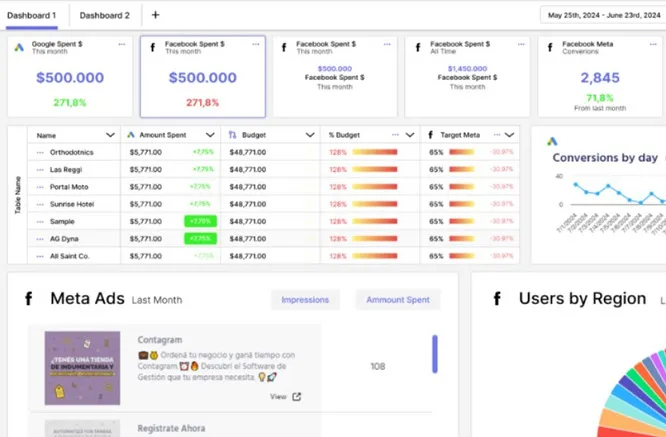Click the plus icon to add a dashboard

(155, 15)
